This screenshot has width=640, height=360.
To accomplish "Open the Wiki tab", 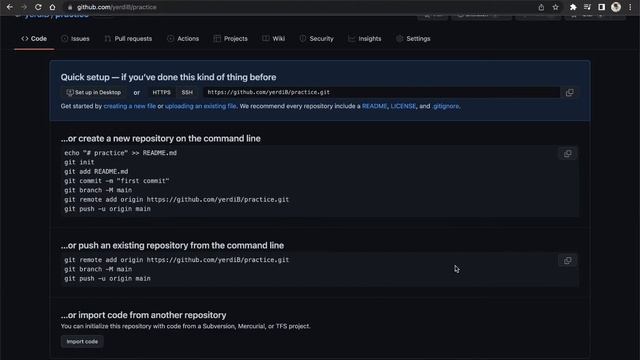I will (273, 39).
